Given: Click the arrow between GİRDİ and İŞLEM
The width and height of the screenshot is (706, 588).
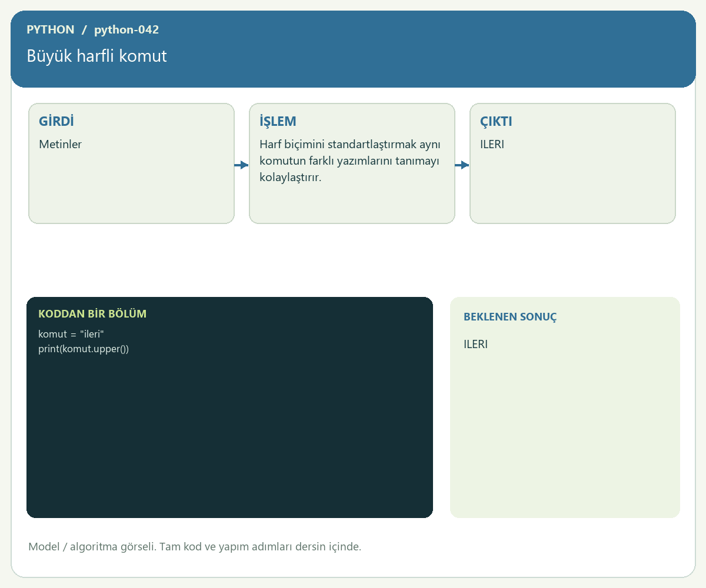Looking at the screenshot, I should coord(241,165).
